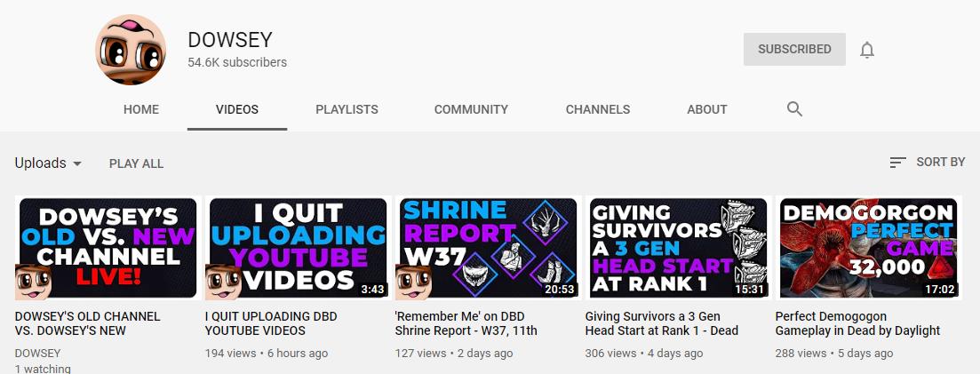Go to the Community tab

click(471, 109)
